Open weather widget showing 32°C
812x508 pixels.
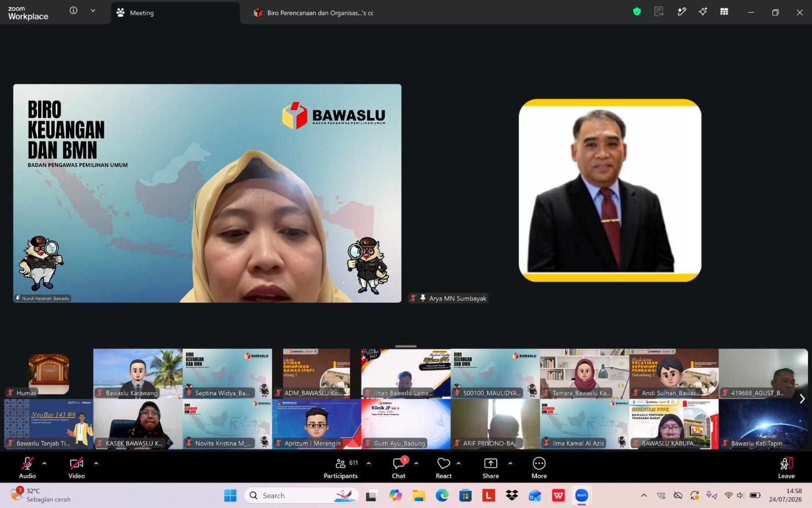(41, 495)
